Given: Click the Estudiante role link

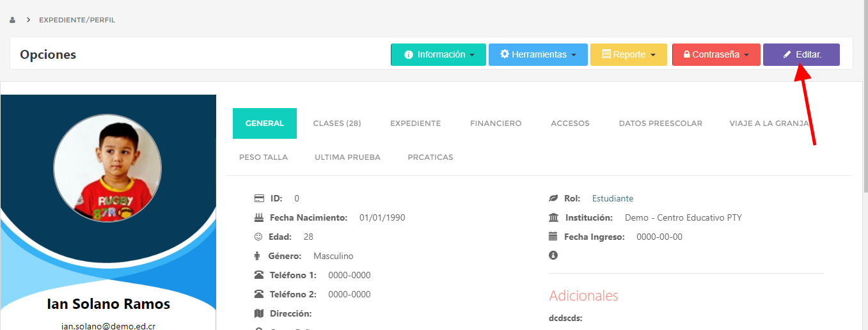Looking at the screenshot, I should (613, 198).
